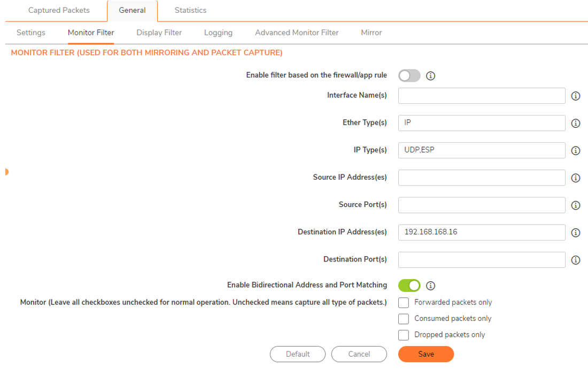This screenshot has width=588, height=369.
Task: Enable filter based on firewall/app rule toggle
Action: click(409, 76)
